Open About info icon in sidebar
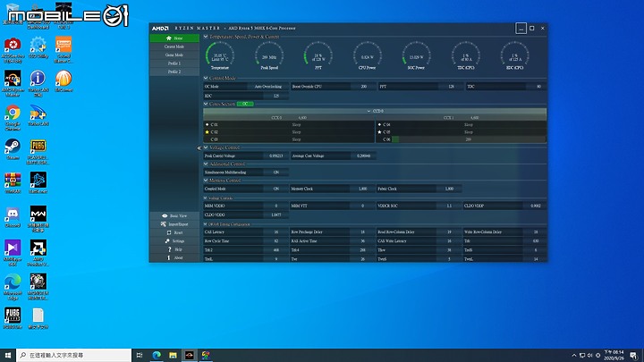This screenshot has width=644, height=362. pos(169,257)
